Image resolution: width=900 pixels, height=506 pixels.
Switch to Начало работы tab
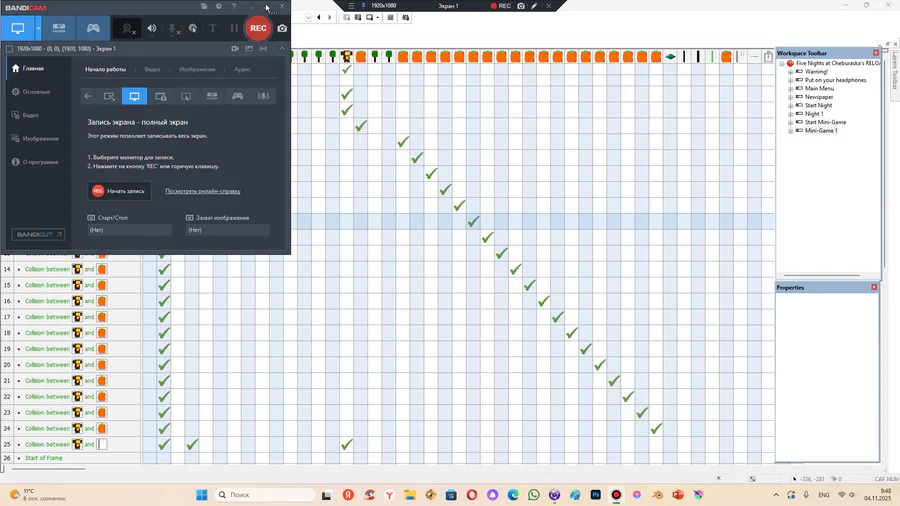coord(105,69)
